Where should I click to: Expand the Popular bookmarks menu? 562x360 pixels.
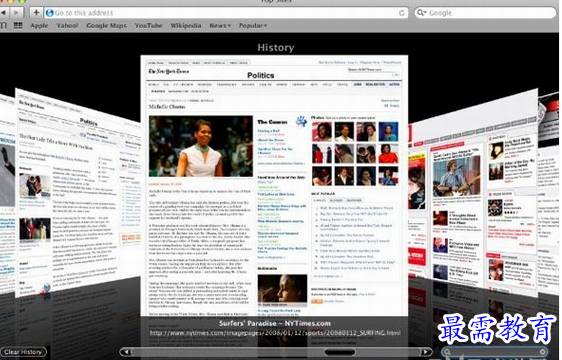253,25
